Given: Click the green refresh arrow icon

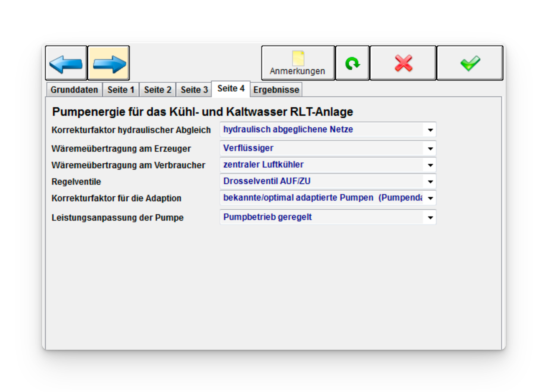Looking at the screenshot, I should (352, 63).
